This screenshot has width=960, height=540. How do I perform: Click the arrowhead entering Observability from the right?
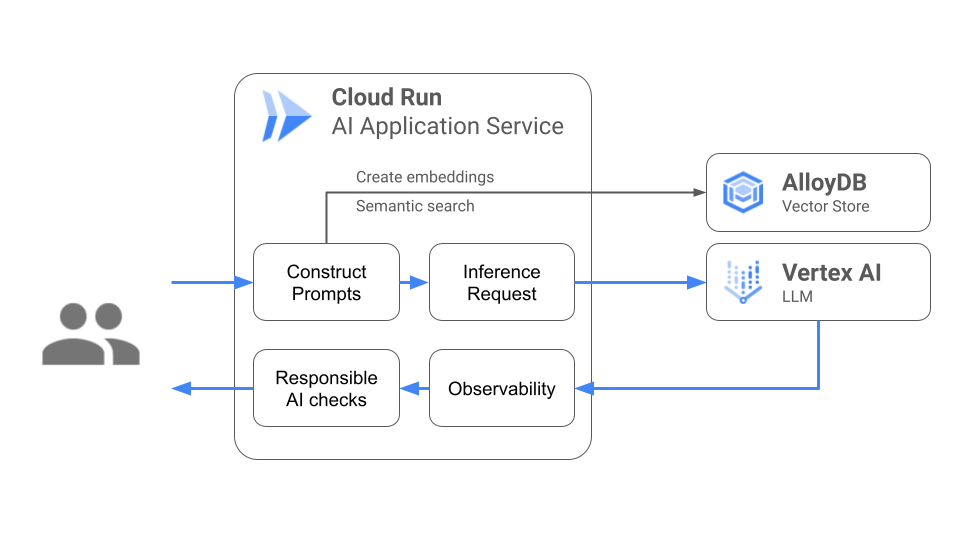pos(584,388)
